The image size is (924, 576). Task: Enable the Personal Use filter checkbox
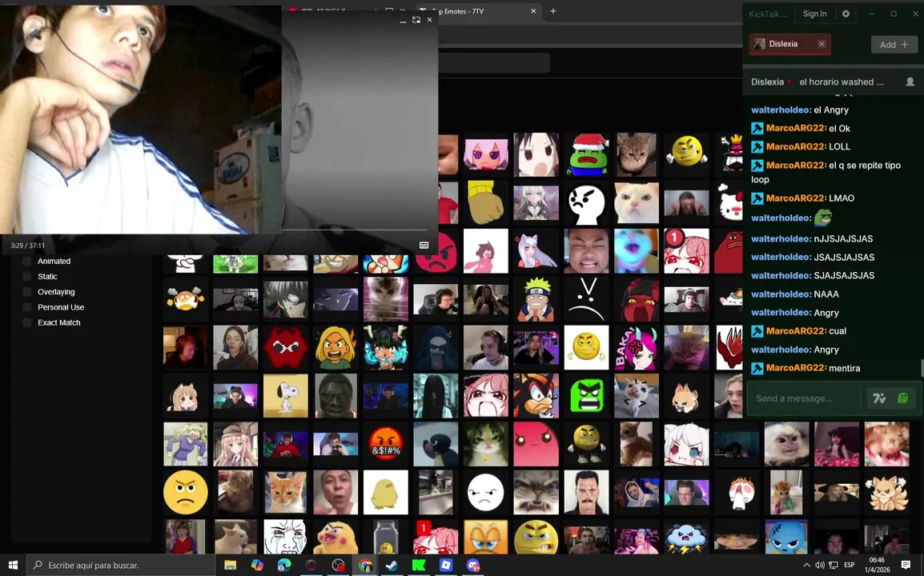click(x=26, y=307)
